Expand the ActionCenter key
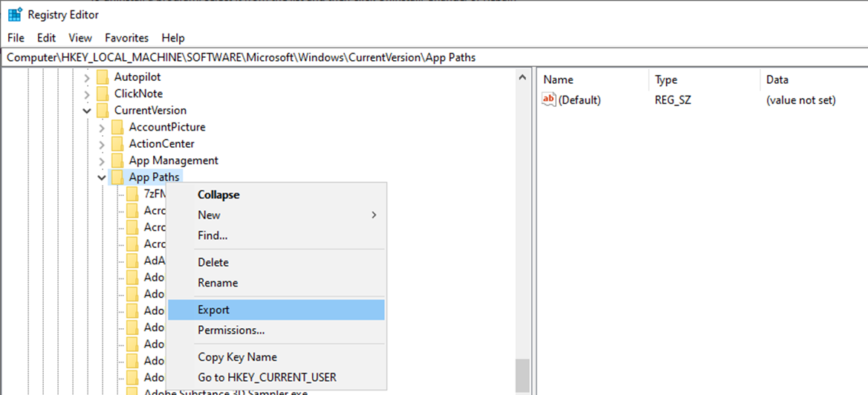Image resolution: width=868 pixels, height=395 pixels. [101, 144]
